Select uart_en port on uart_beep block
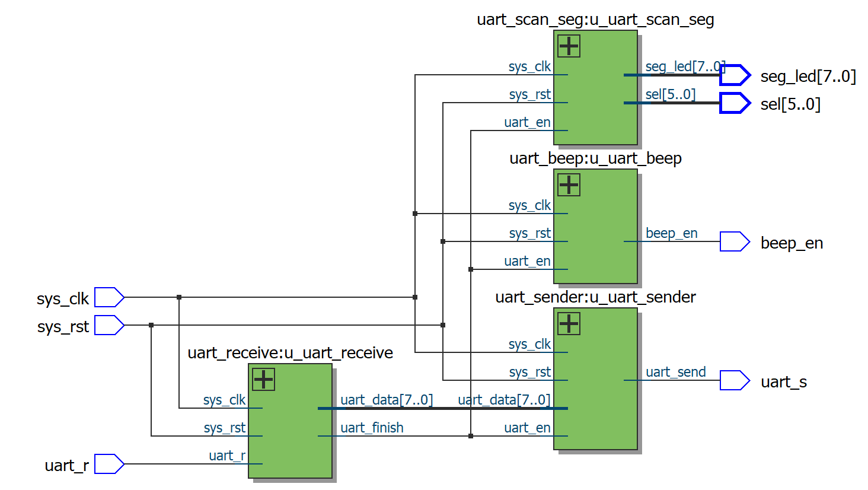 [527, 261]
